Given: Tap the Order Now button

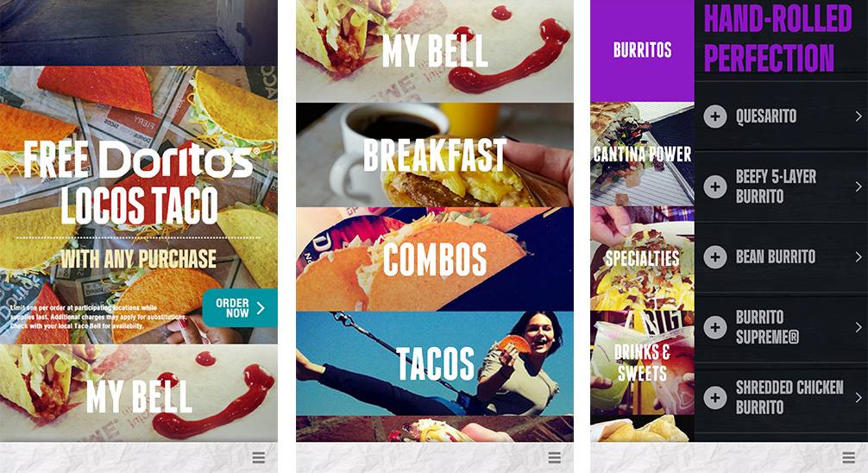Looking at the screenshot, I should click(x=240, y=308).
